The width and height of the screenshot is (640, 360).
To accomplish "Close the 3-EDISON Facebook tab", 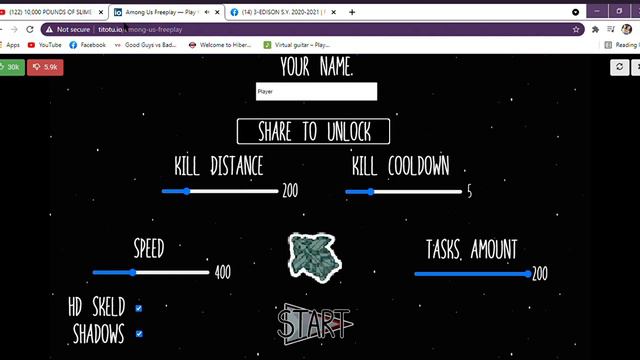I will point(333,12).
